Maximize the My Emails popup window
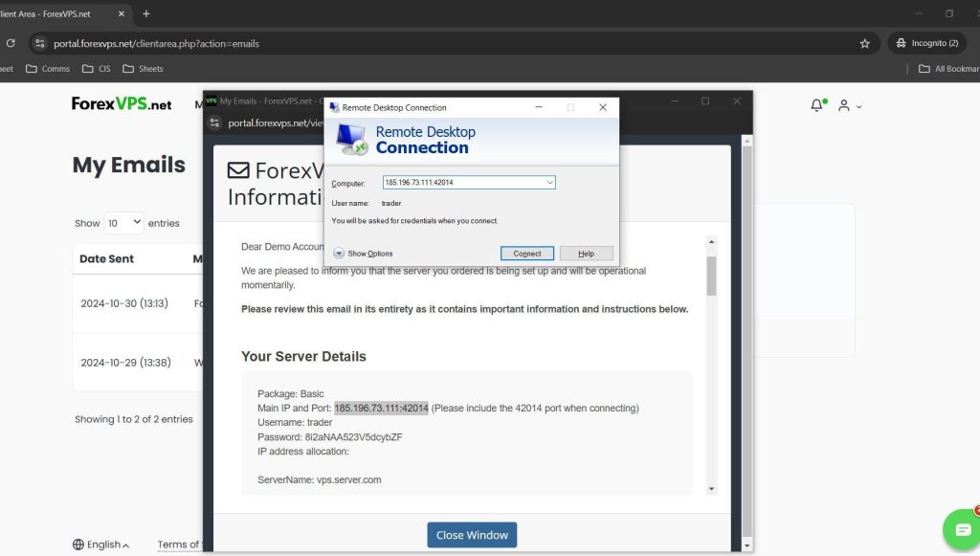980x556 pixels. 705,100
